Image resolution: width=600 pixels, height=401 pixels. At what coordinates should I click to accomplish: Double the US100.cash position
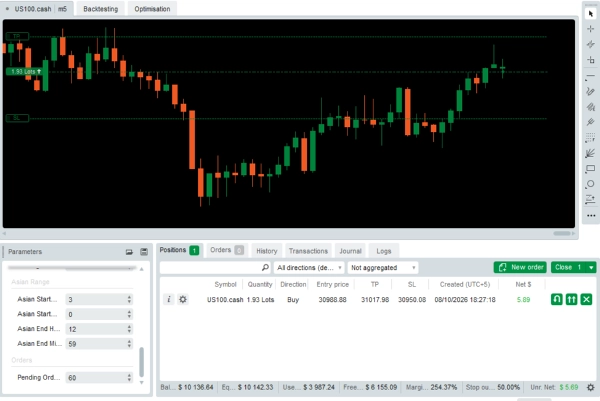click(571, 299)
